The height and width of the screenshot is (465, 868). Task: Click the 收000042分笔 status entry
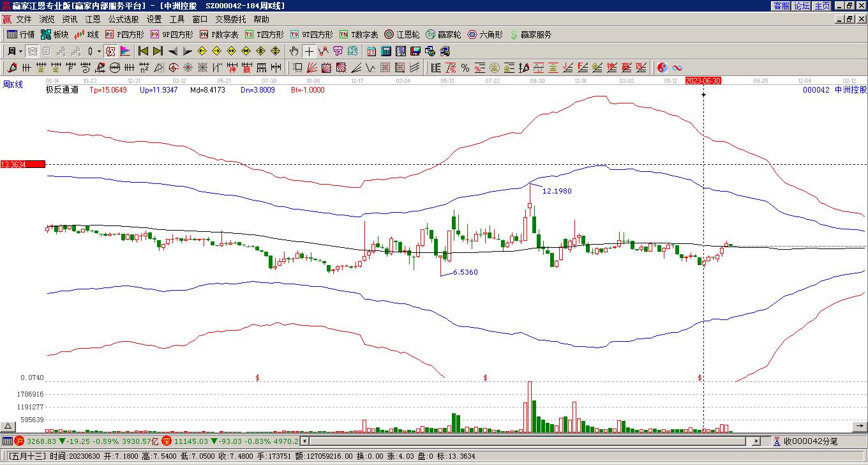click(x=805, y=441)
